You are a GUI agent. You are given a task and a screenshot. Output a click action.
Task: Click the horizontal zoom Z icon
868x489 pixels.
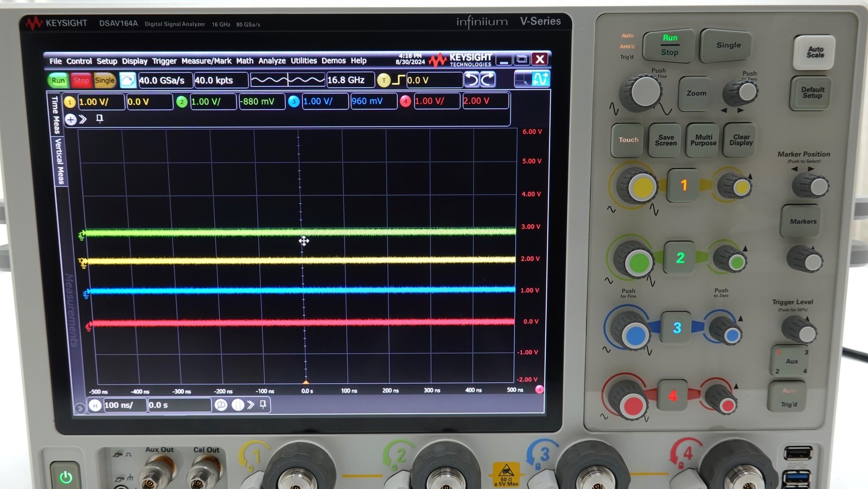[221, 405]
